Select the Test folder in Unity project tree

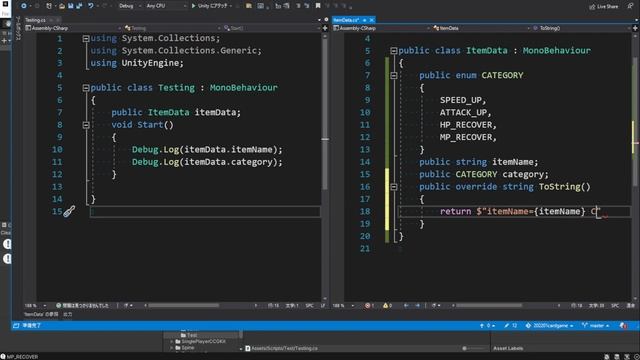(192, 335)
